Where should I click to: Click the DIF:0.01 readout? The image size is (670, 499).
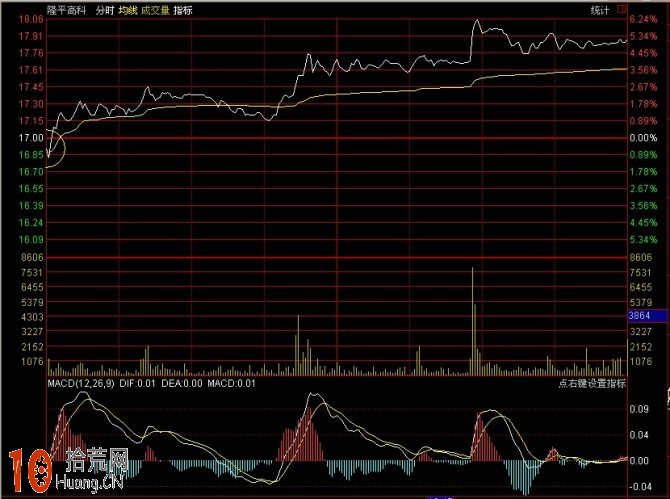pyautogui.click(x=137, y=383)
